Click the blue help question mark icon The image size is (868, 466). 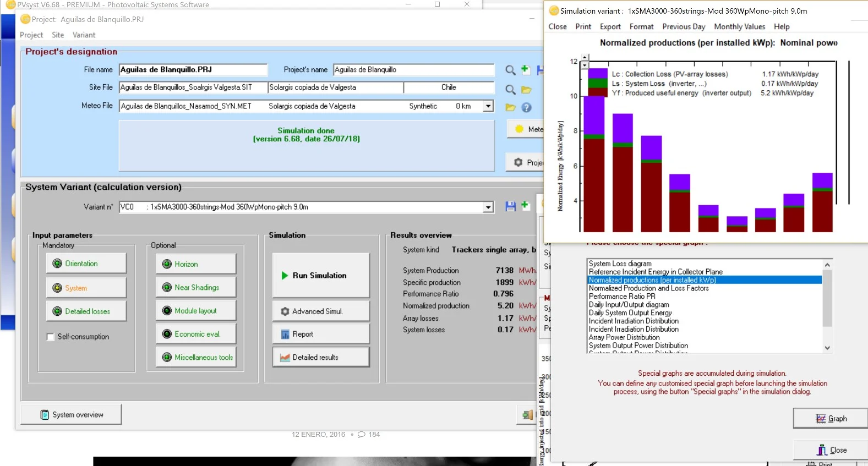[527, 108]
